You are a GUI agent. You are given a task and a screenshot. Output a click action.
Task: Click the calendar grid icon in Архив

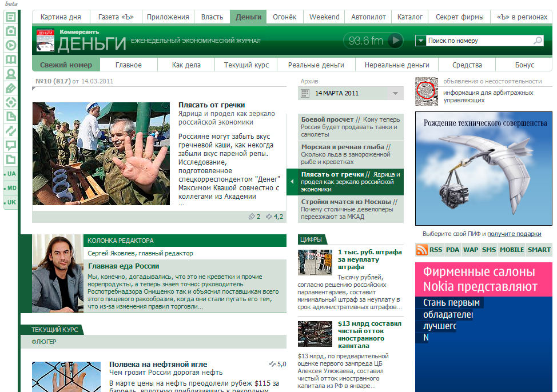tap(305, 93)
